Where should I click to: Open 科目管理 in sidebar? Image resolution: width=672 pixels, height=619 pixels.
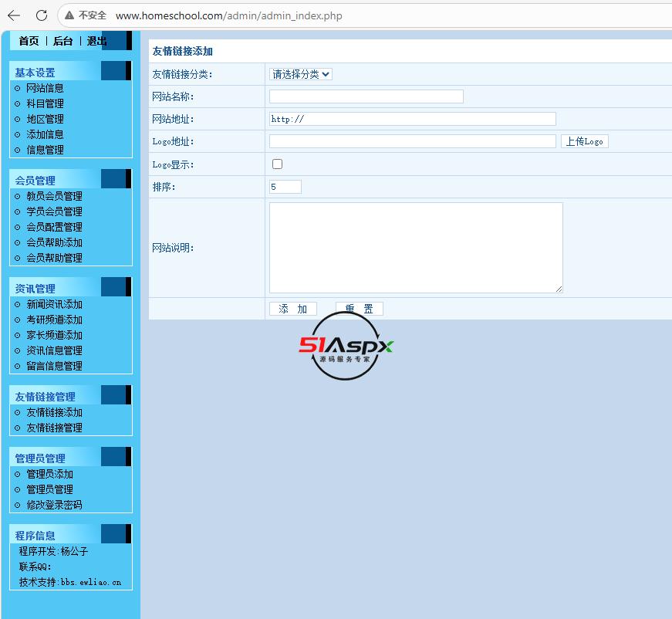tap(45, 103)
